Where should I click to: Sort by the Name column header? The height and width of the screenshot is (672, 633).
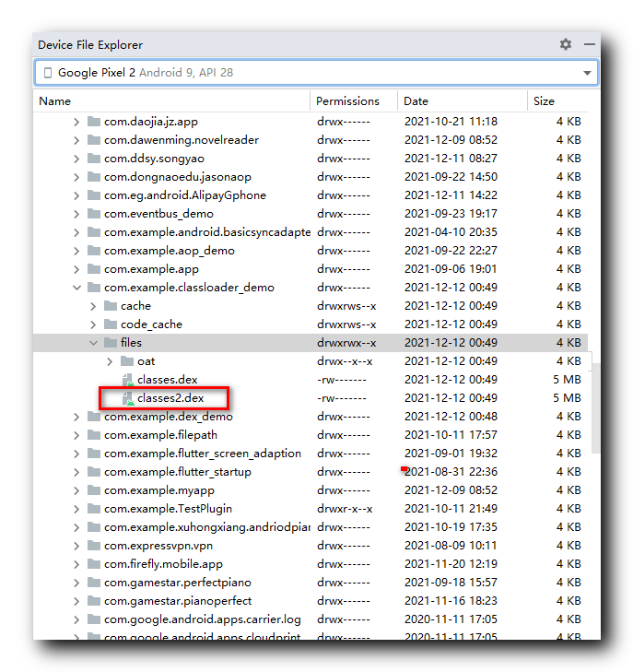point(54,101)
